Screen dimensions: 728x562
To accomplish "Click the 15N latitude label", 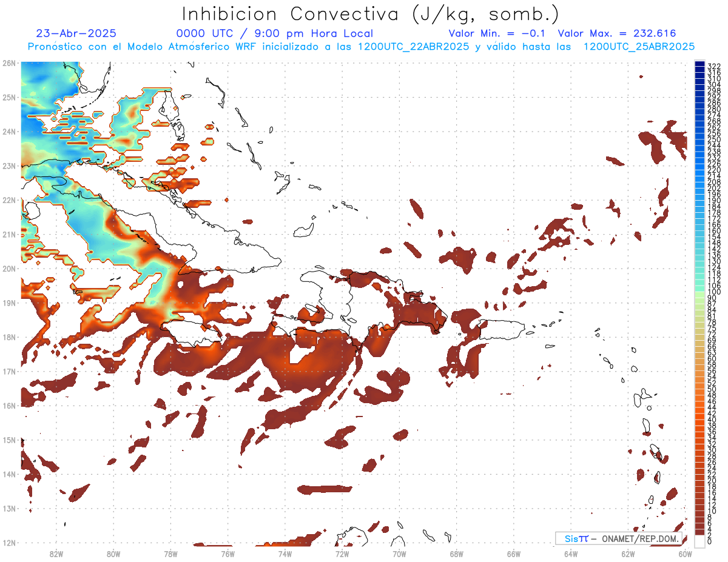I will [9, 440].
